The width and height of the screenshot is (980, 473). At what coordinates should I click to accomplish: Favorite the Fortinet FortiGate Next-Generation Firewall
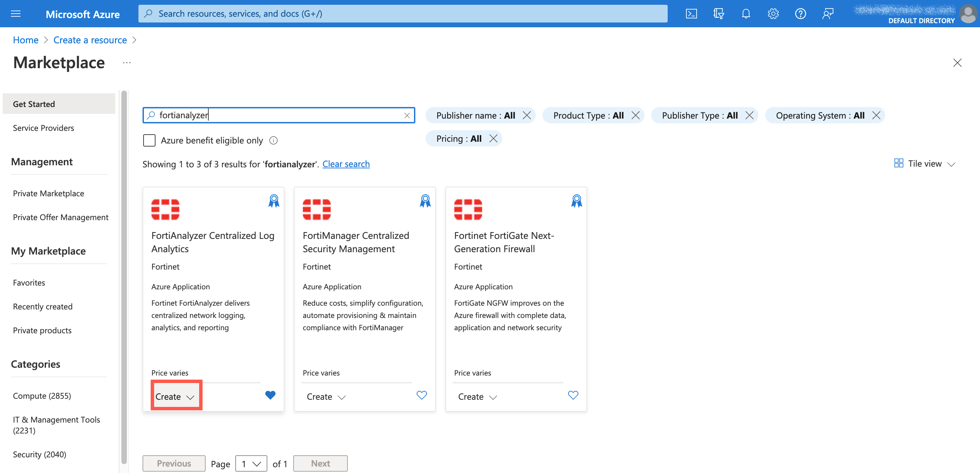point(573,395)
